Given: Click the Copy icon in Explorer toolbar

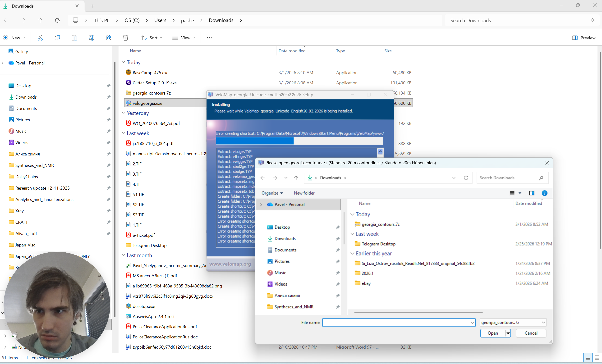Looking at the screenshot, I should 57,38.
